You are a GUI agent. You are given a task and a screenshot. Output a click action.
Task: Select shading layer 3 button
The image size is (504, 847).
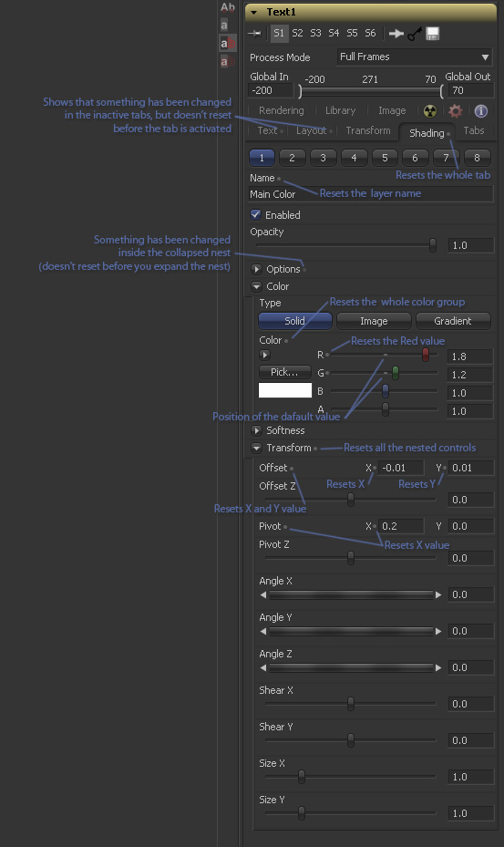tap(323, 158)
